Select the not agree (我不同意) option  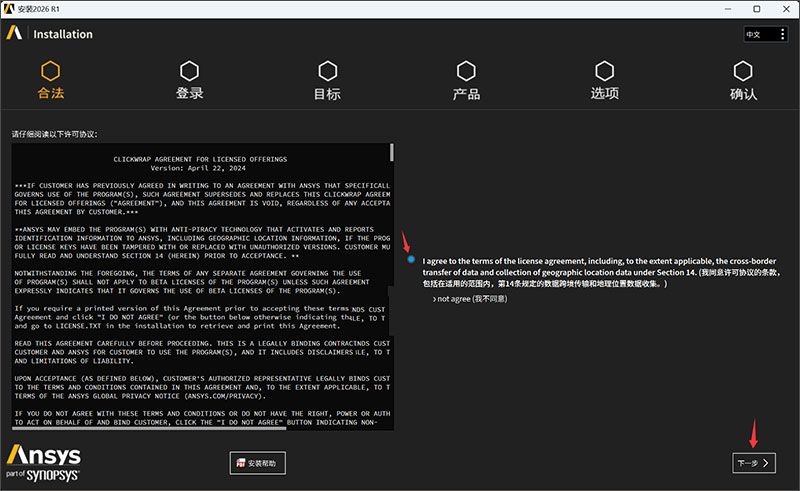click(470, 299)
